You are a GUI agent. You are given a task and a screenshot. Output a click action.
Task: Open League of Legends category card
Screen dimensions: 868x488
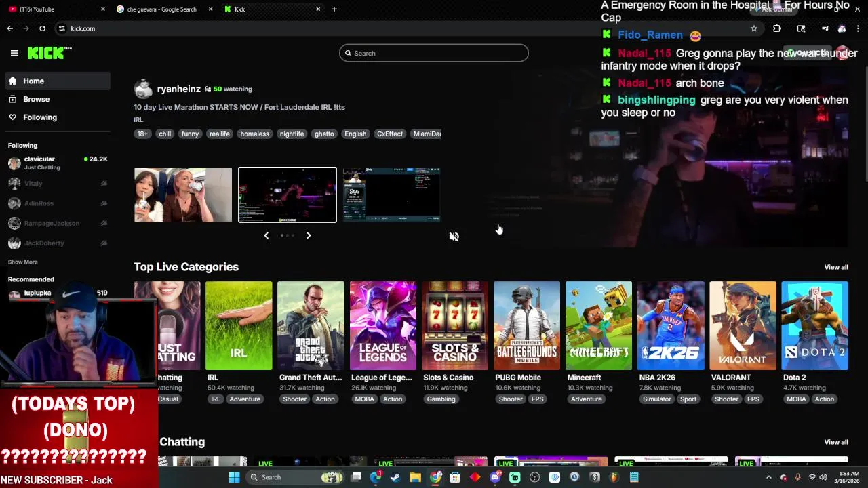click(383, 325)
